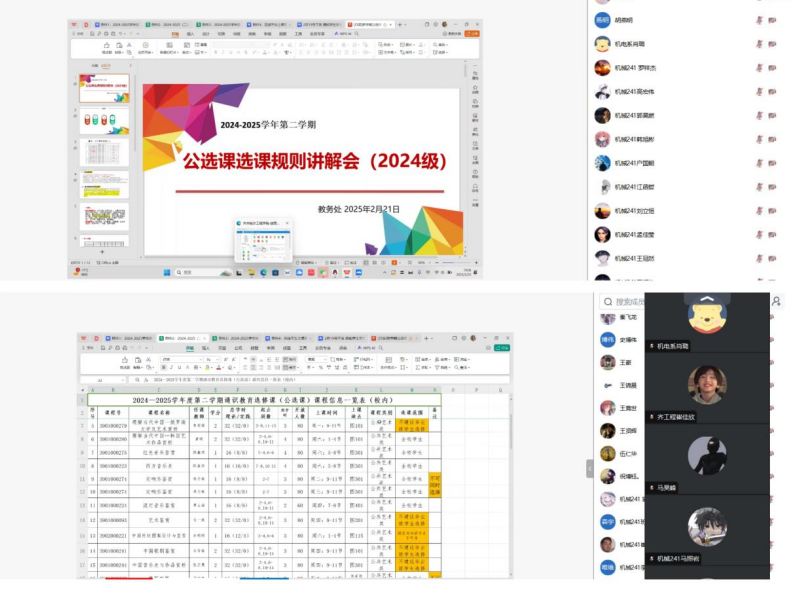Toggle the microphone icon for the first listed participant
804x594 pixels.
pos(759,20)
